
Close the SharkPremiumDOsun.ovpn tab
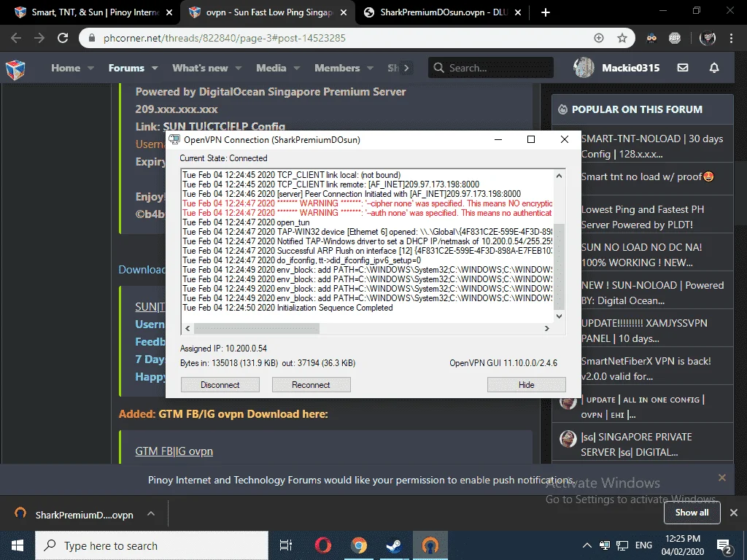point(519,12)
